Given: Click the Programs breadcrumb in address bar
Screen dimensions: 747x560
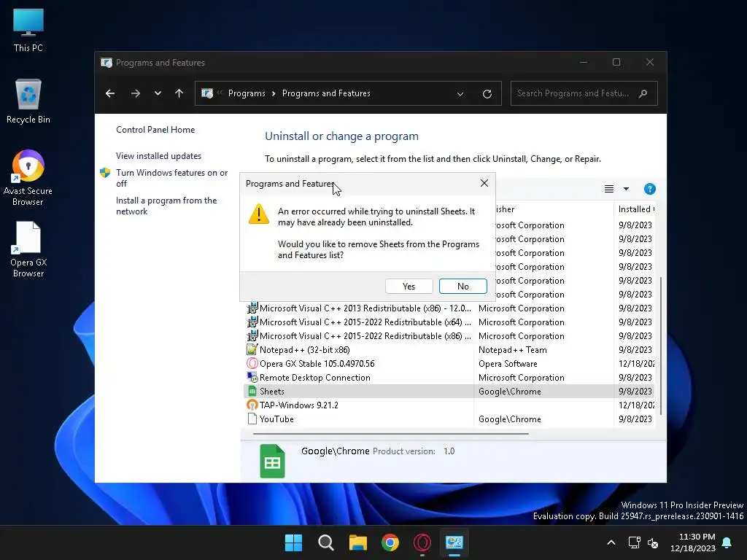Looking at the screenshot, I should coord(247,93).
